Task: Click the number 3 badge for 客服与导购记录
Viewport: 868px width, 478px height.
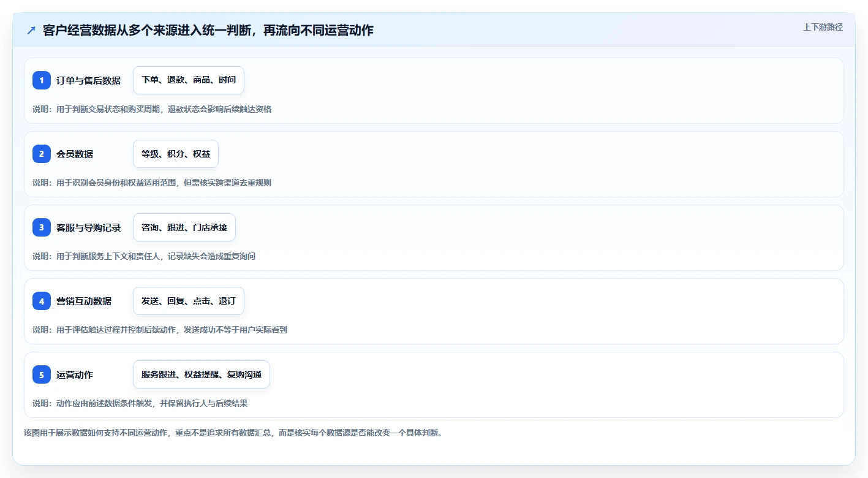Action: click(42, 227)
